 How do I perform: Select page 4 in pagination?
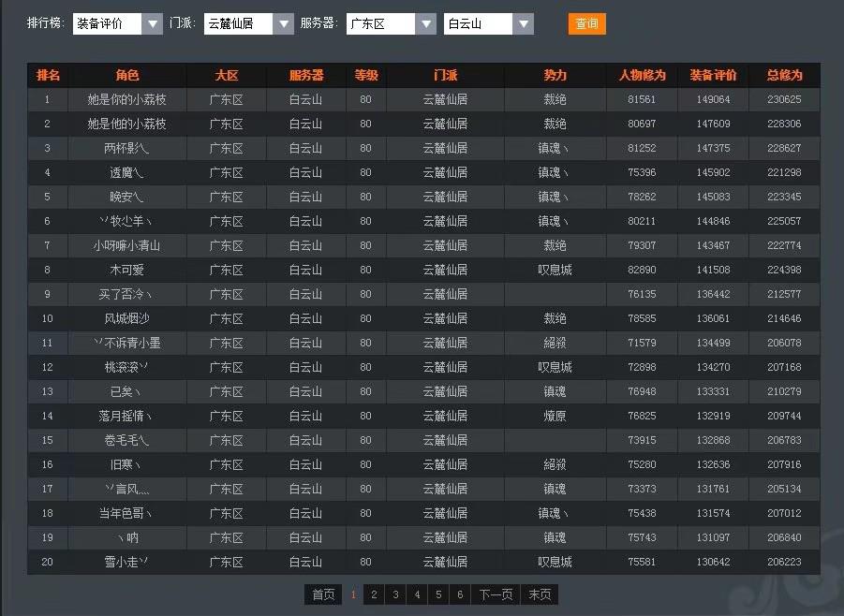click(417, 594)
